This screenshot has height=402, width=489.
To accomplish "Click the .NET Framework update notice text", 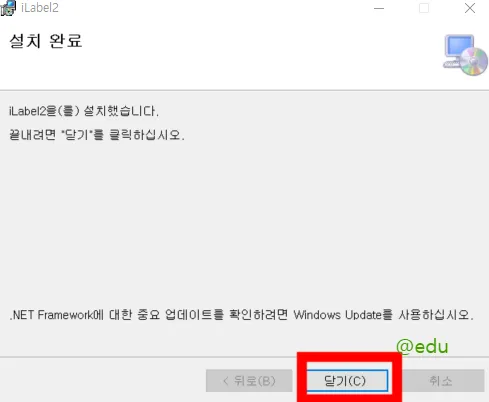I will point(242,315).
